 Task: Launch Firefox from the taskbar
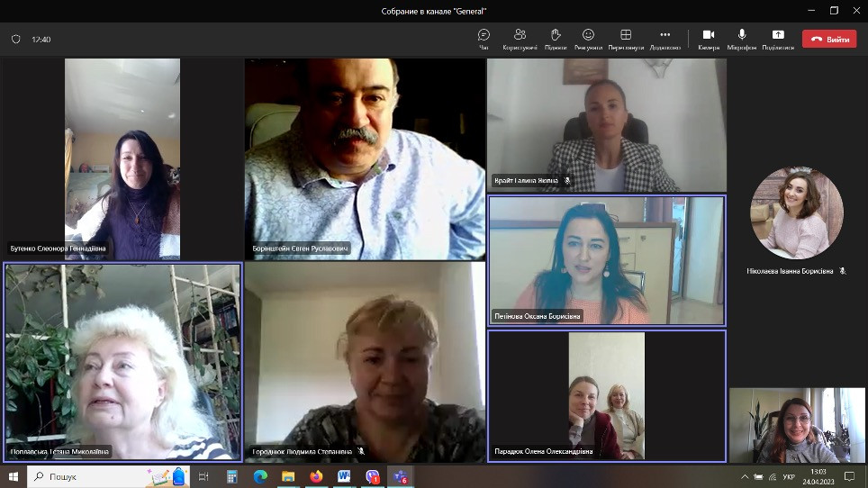[x=316, y=476]
